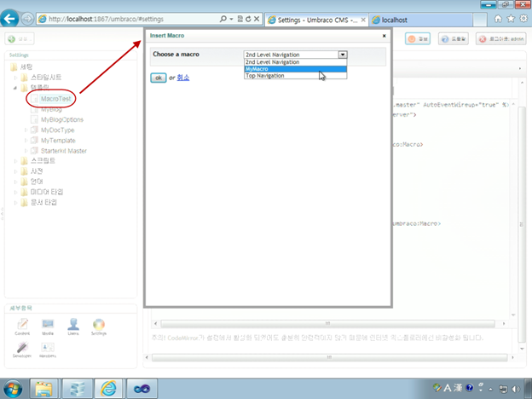Viewport: 532px width, 399px height.
Task: Open File Explorer on the taskbar
Action: coord(44,389)
